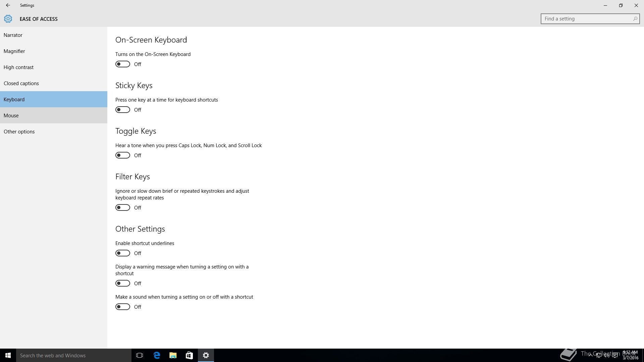Open the Mouse settings category
Viewport: 644px width, 362px height.
[x=11, y=116]
